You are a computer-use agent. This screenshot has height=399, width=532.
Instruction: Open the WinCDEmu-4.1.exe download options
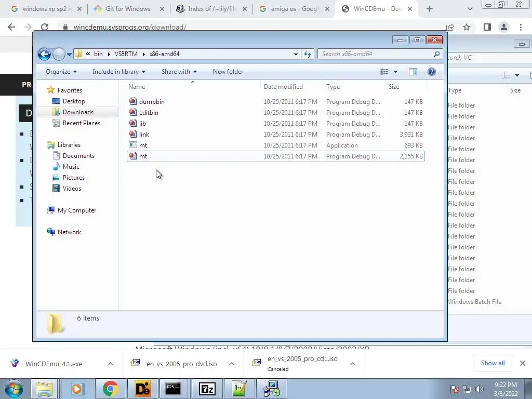click(x=111, y=364)
